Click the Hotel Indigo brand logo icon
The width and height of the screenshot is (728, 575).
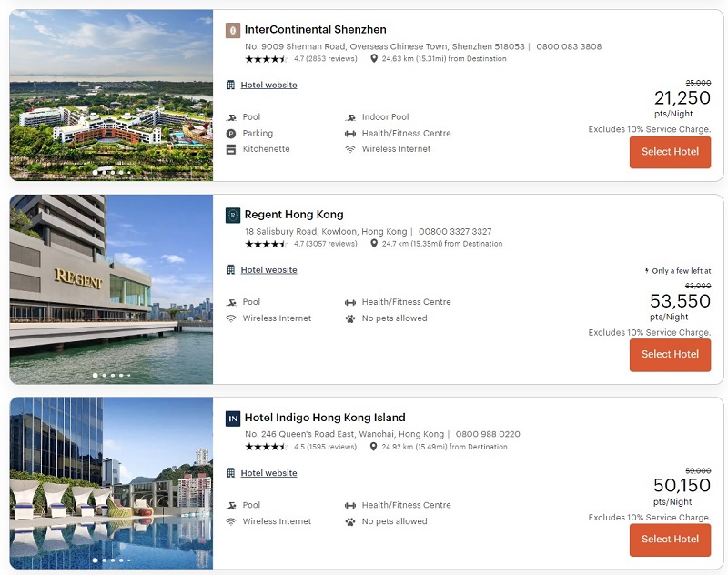(233, 419)
